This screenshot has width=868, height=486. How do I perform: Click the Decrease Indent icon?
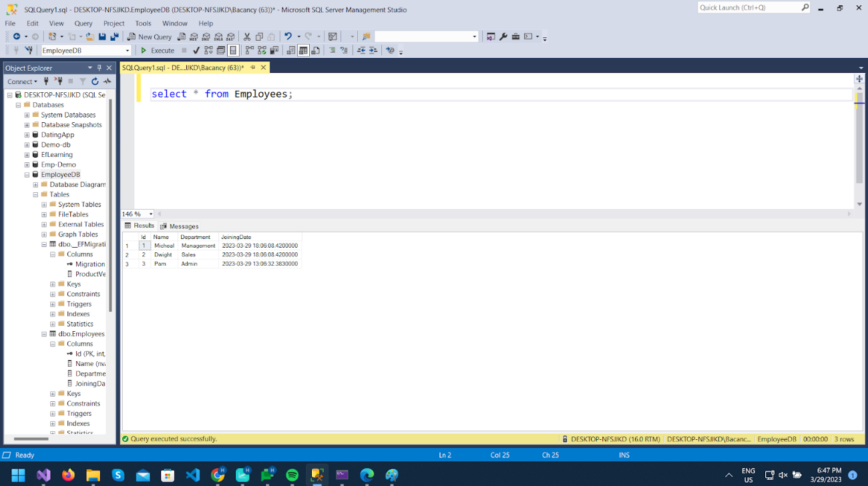(x=361, y=50)
